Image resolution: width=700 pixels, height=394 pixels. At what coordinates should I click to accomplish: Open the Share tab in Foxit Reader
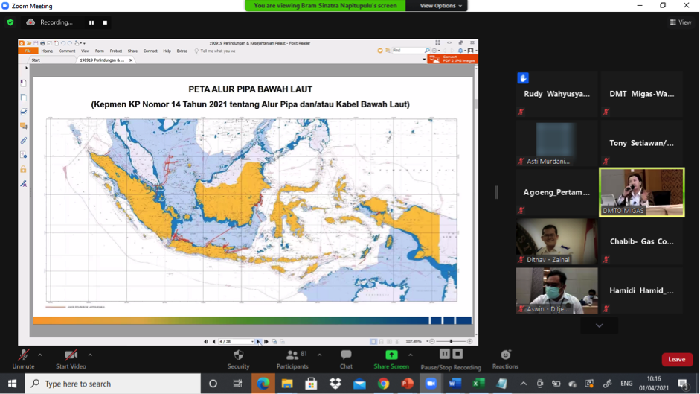133,51
